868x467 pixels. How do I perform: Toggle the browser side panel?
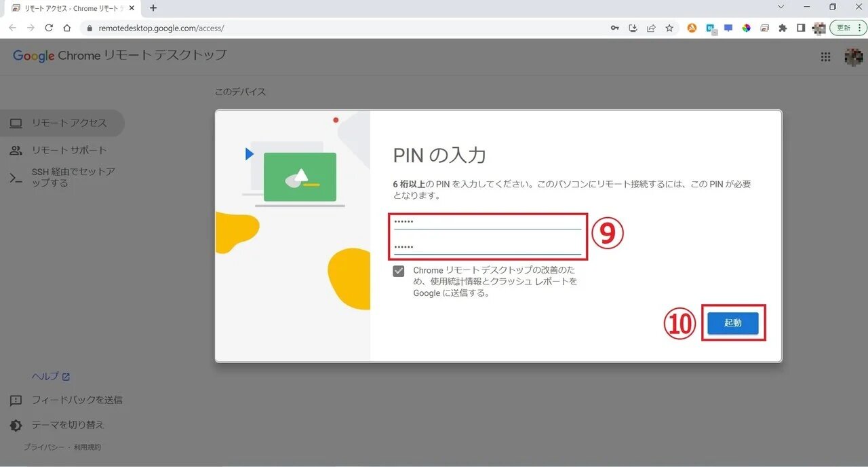801,28
